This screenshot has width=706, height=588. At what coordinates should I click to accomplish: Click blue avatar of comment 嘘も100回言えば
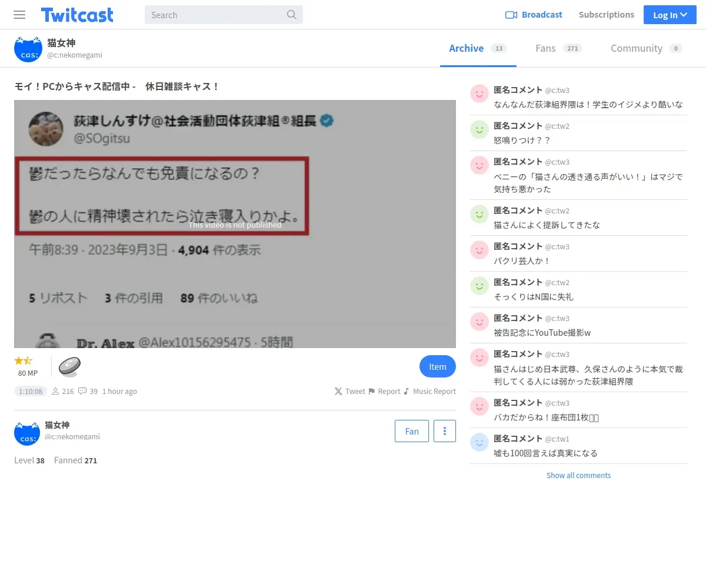click(479, 442)
